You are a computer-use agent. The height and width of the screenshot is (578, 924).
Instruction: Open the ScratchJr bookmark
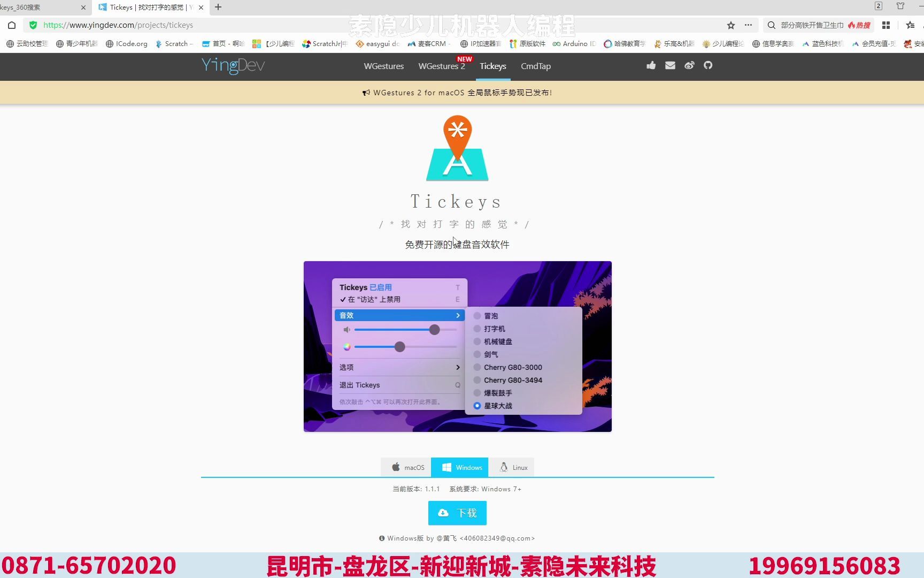pyautogui.click(x=325, y=44)
